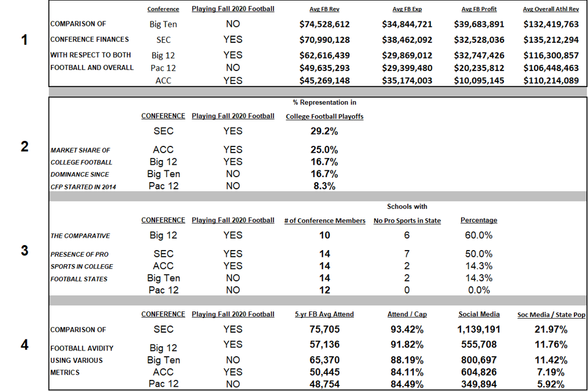Click the Avg Overall Athl Rev header

[551, 9]
